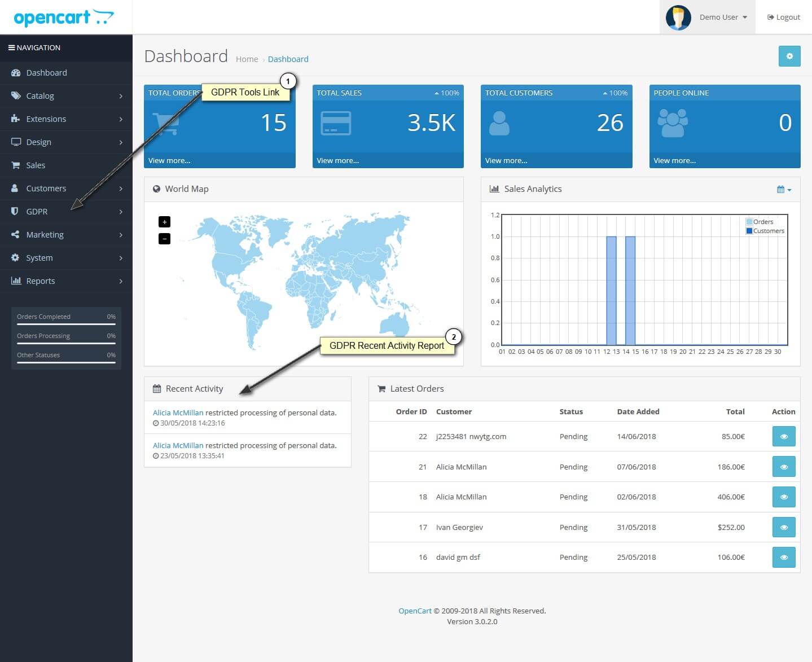Screen dimensions: 812x662
Task: Click the System gear icon in sidebar
Action: click(15, 258)
